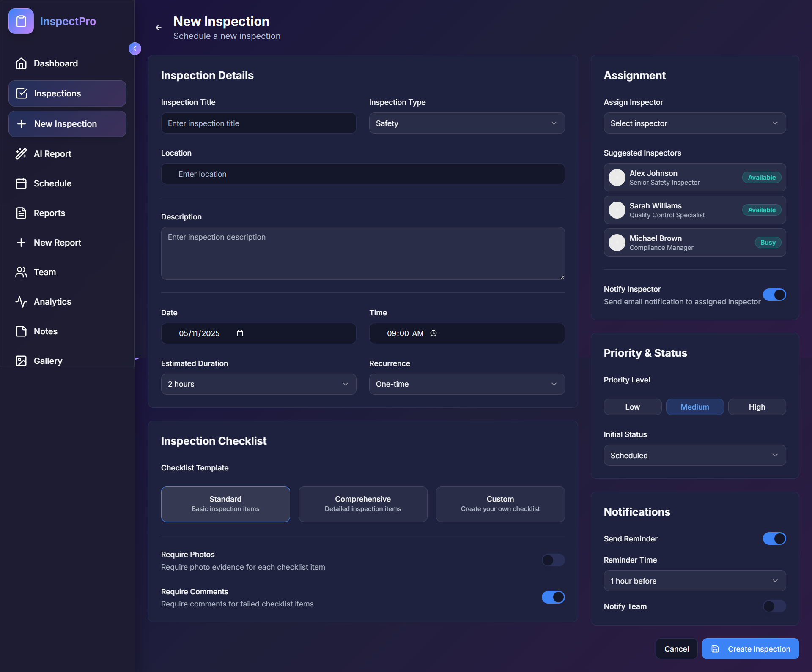Open the Reminder Time dropdown
The width and height of the screenshot is (812, 672).
pos(695,581)
